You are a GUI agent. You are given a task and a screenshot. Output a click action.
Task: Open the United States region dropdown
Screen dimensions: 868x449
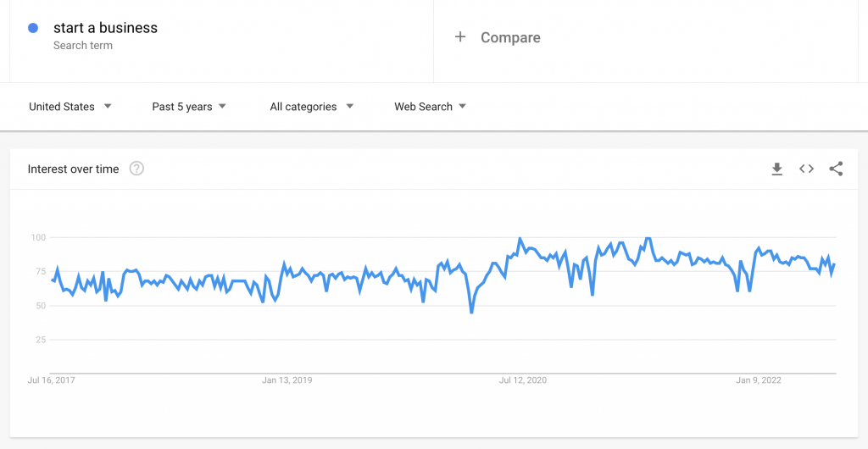70,107
